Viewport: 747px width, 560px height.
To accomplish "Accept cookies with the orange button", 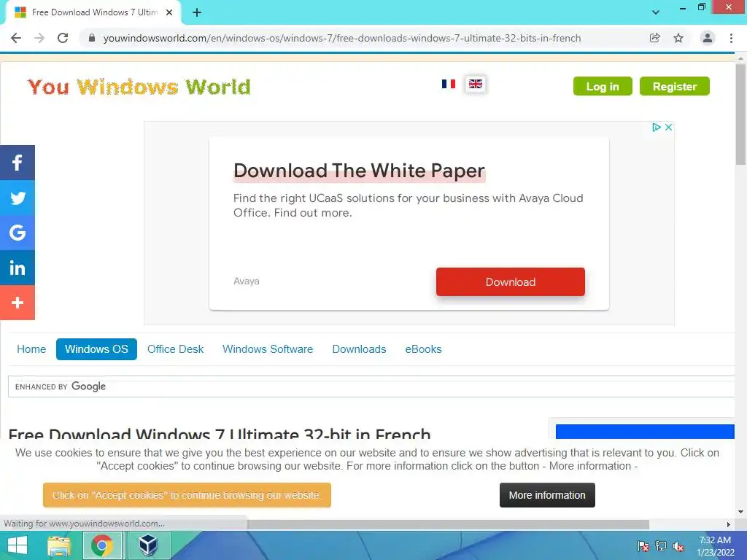I will [187, 495].
